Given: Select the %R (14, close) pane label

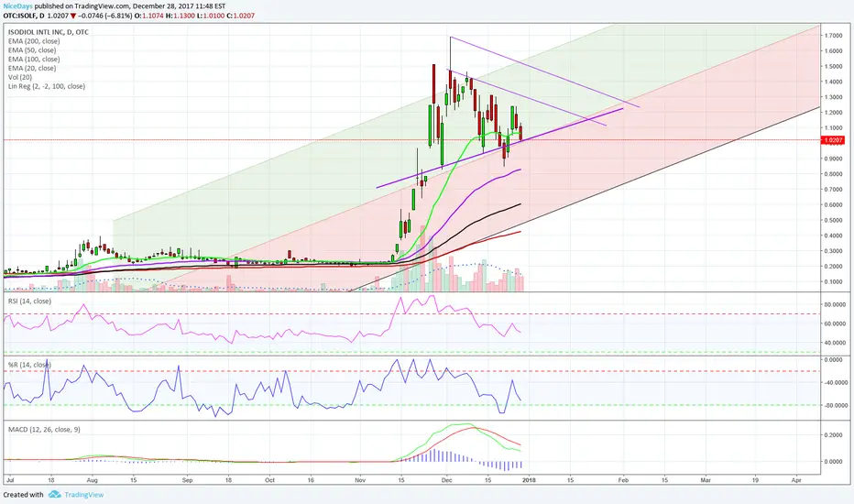Looking at the screenshot, I should click(29, 365).
